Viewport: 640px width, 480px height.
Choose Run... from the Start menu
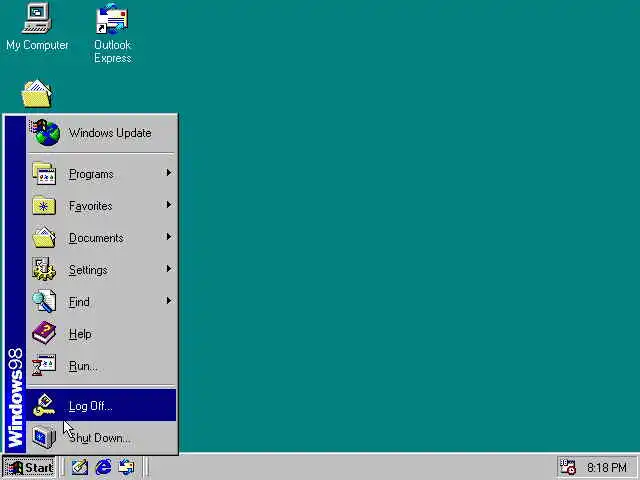(102, 365)
